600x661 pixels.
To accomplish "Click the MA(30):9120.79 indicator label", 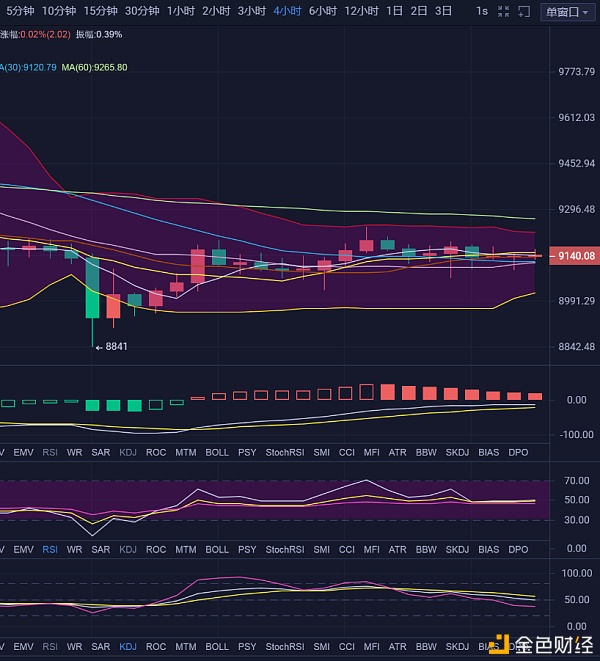I will pyautogui.click(x=28, y=67).
